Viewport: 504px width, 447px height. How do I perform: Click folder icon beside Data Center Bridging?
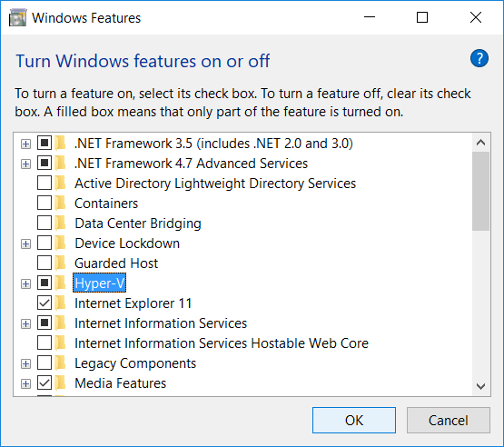pos(60,223)
